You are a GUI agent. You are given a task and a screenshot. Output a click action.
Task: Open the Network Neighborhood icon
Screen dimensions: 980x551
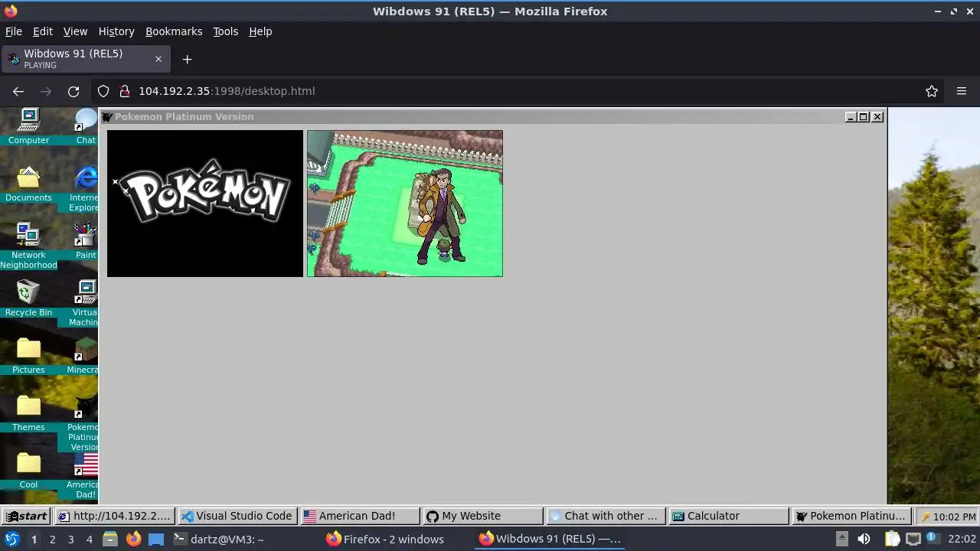coord(28,245)
